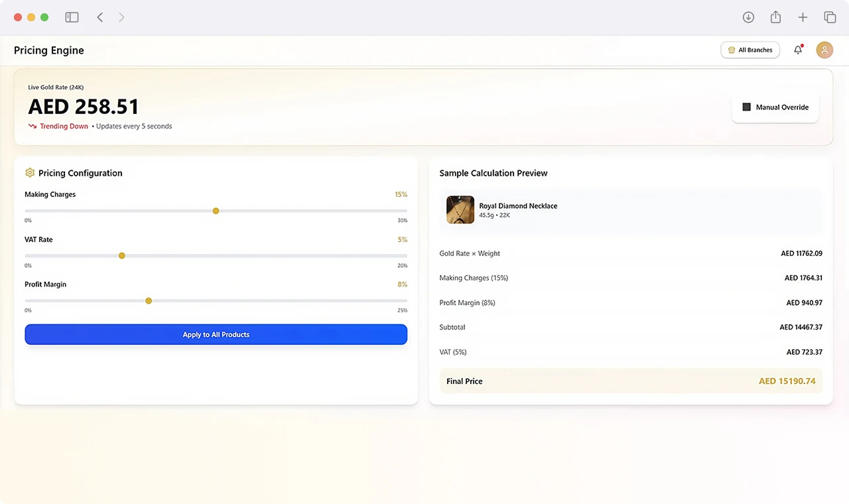
Task: Click the Updates every 5 seconds text
Action: (x=134, y=126)
